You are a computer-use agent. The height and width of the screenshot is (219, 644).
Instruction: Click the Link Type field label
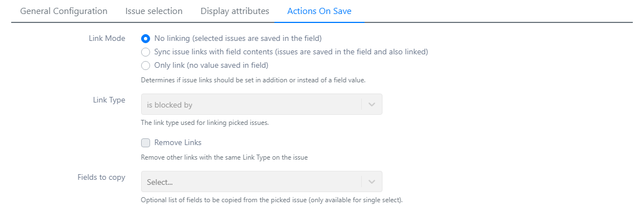pyautogui.click(x=109, y=100)
